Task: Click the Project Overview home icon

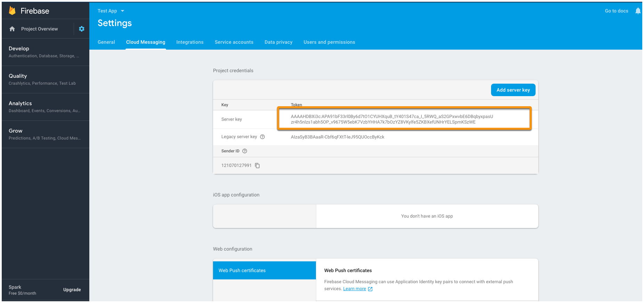Action: pos(12,29)
